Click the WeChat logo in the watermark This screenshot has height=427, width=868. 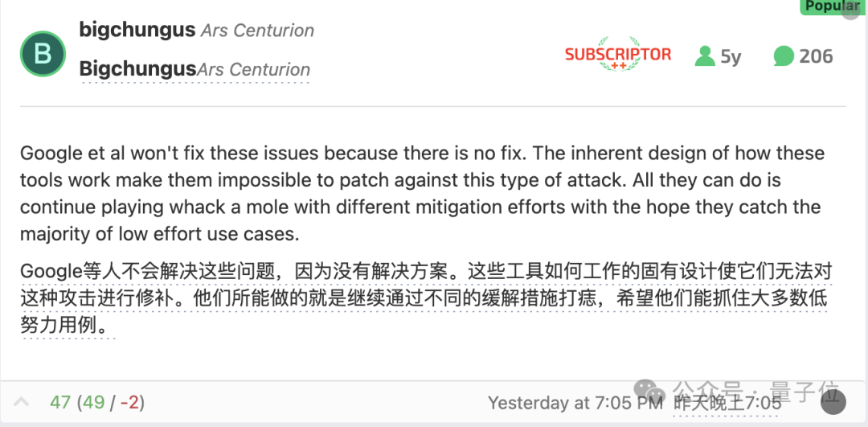[652, 393]
